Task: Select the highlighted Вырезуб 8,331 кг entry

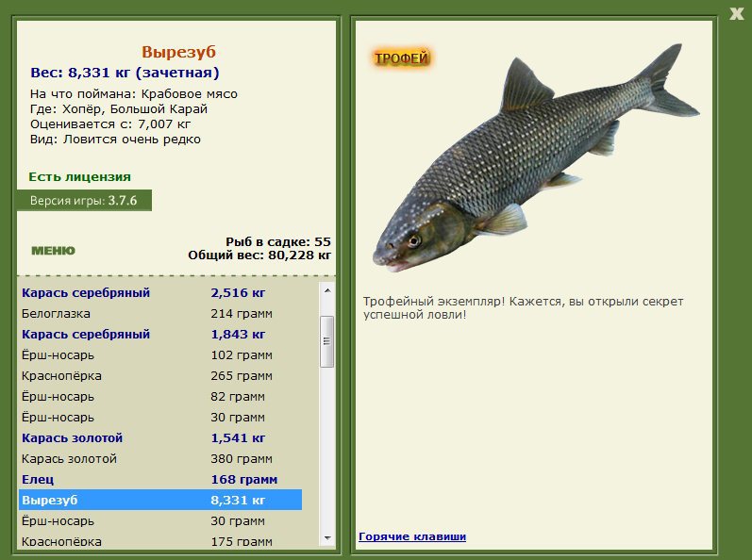Action: tap(160, 500)
